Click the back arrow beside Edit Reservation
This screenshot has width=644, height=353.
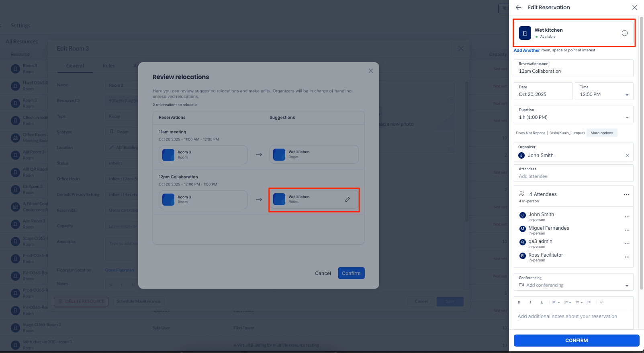tap(518, 7)
